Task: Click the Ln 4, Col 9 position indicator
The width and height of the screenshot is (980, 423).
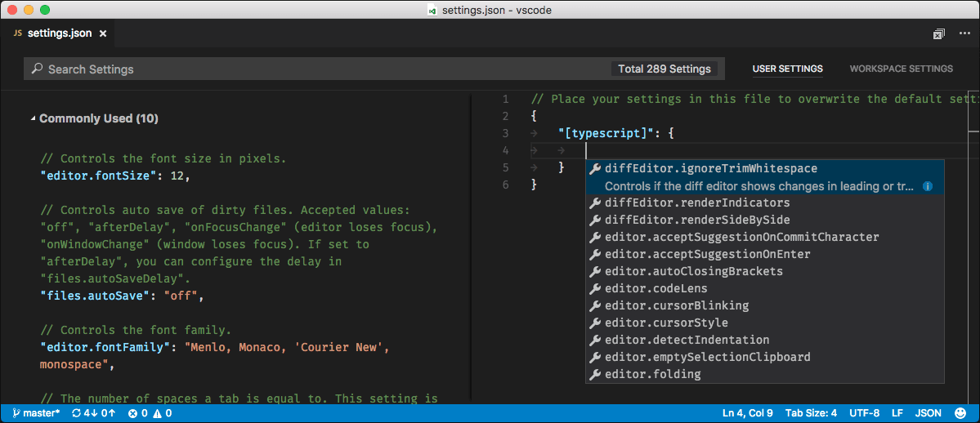Action: click(748, 413)
